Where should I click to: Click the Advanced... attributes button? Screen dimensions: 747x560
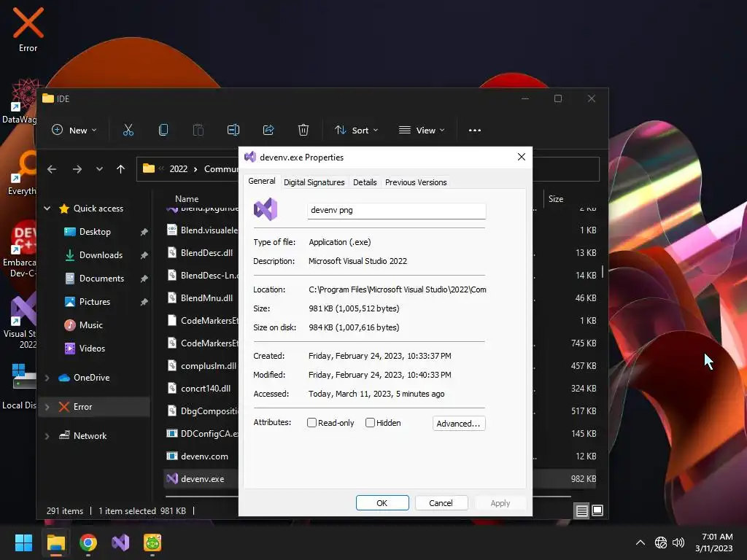[x=459, y=424]
